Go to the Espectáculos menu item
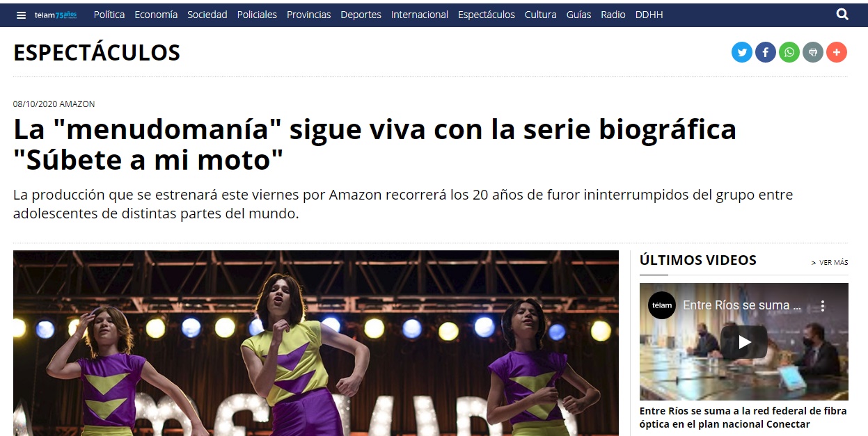Viewport: 868px width, 436px height. [x=487, y=15]
